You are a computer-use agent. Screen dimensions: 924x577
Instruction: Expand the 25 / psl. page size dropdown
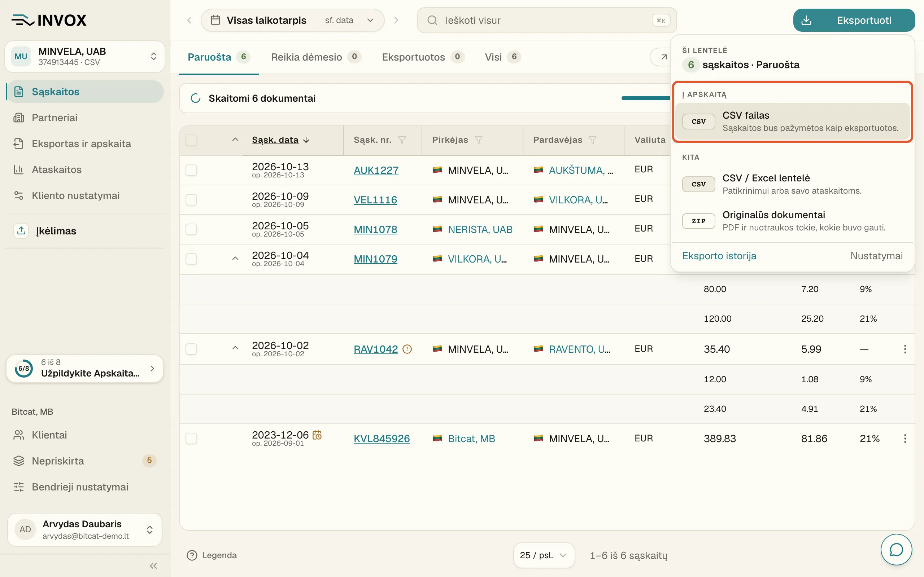tap(544, 555)
